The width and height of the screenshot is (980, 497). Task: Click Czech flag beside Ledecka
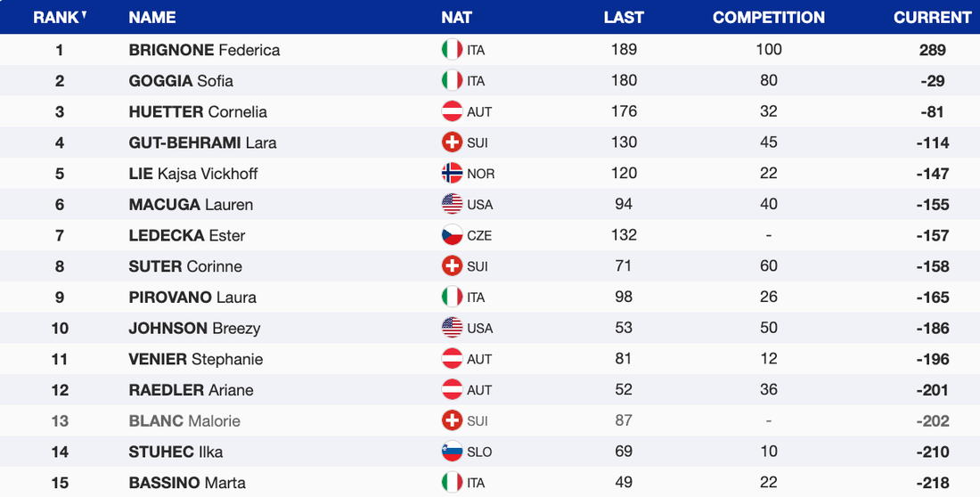click(x=452, y=235)
